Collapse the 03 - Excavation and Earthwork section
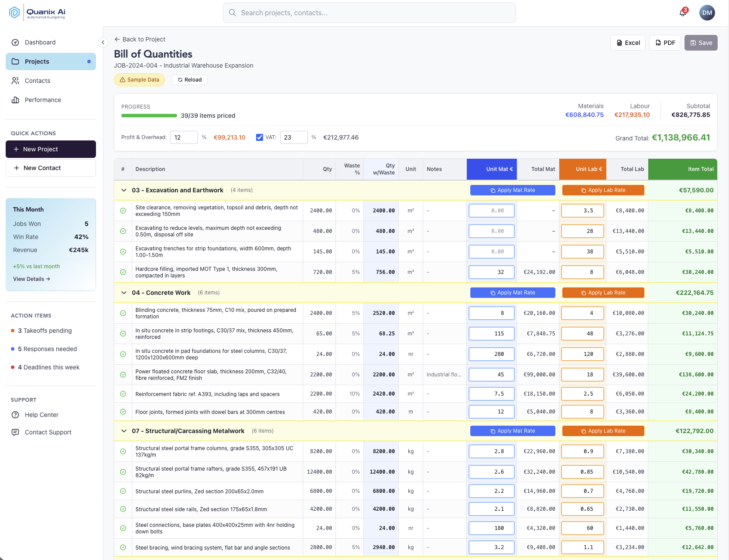This screenshot has height=560, width=729. [124, 190]
